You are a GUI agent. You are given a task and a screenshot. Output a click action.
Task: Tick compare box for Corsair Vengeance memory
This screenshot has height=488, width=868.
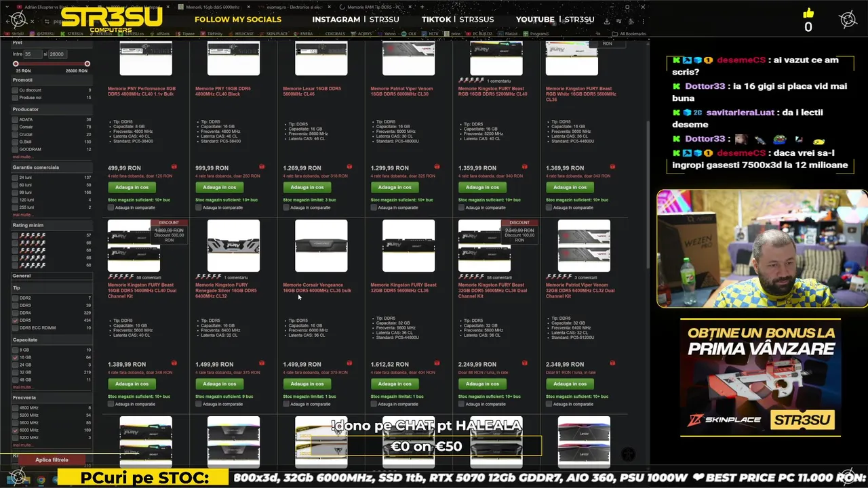286,404
